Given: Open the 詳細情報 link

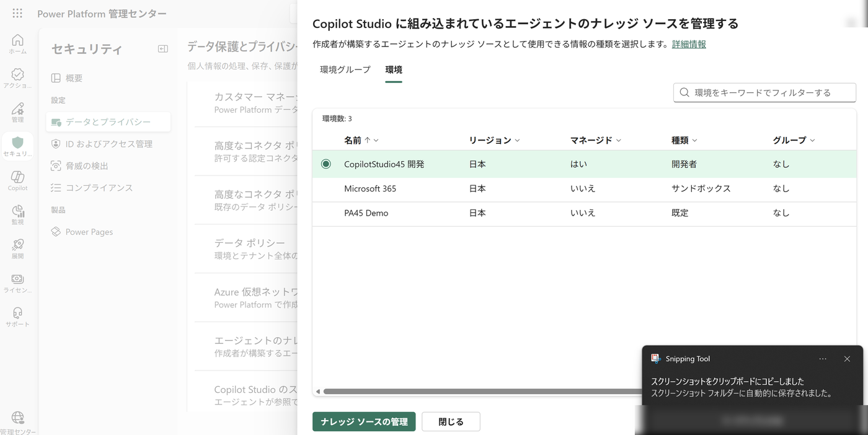Looking at the screenshot, I should 689,44.
